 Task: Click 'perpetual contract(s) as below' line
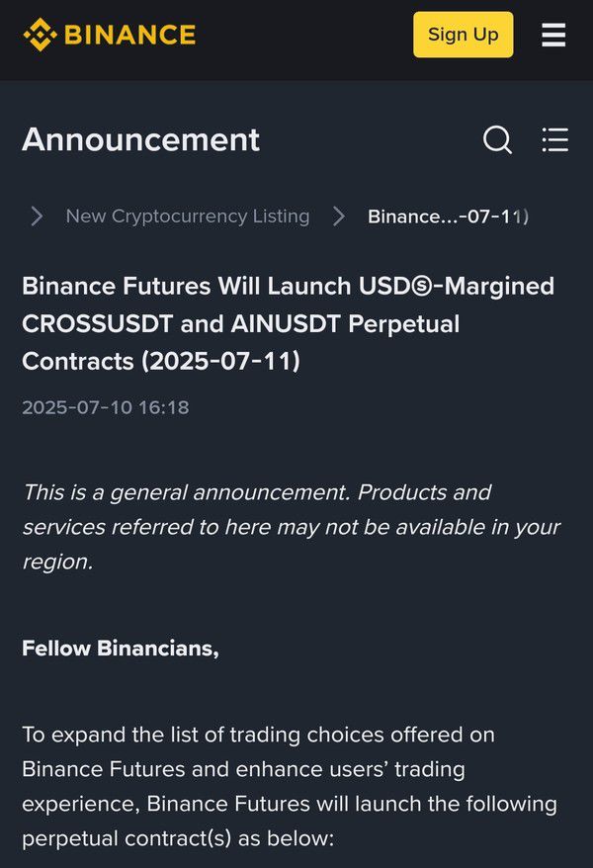(x=178, y=839)
